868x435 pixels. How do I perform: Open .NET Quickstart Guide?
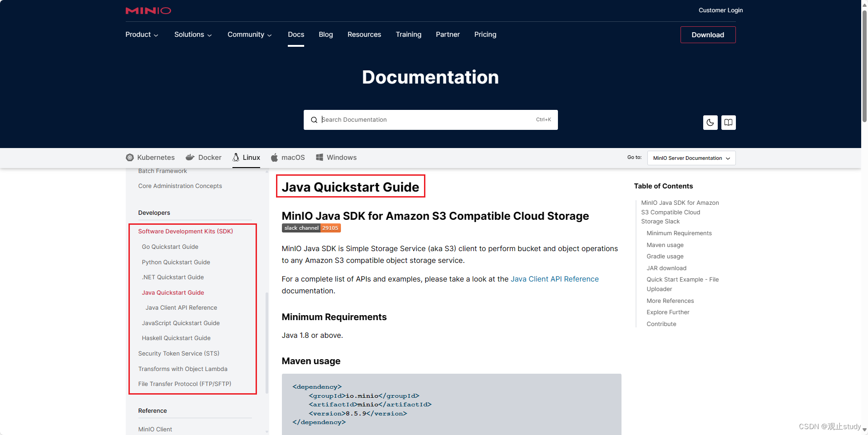click(x=173, y=277)
